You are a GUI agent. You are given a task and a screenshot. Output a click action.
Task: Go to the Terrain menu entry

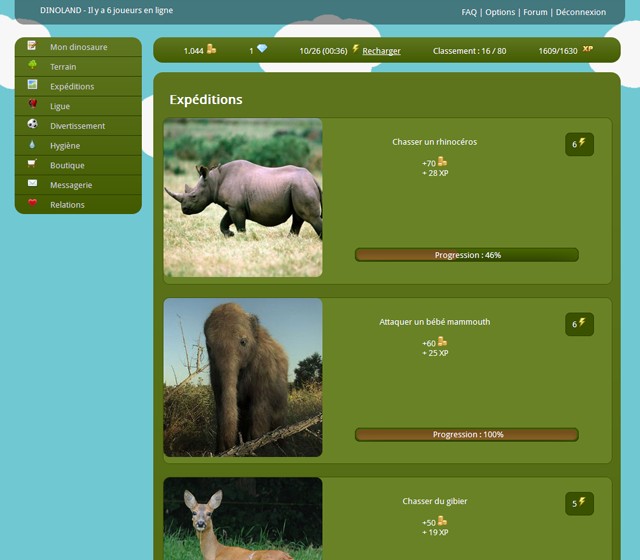78,67
